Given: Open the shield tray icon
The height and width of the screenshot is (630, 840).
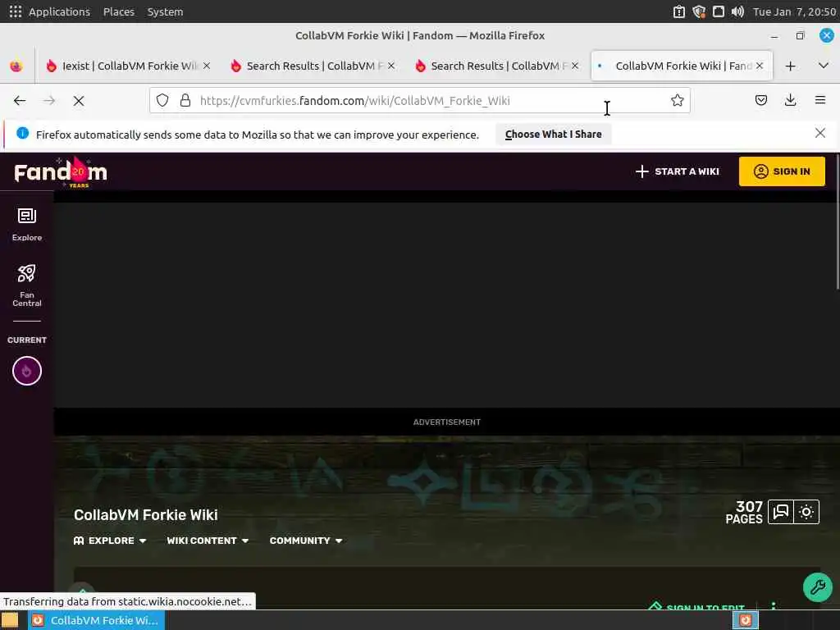Looking at the screenshot, I should [699, 11].
